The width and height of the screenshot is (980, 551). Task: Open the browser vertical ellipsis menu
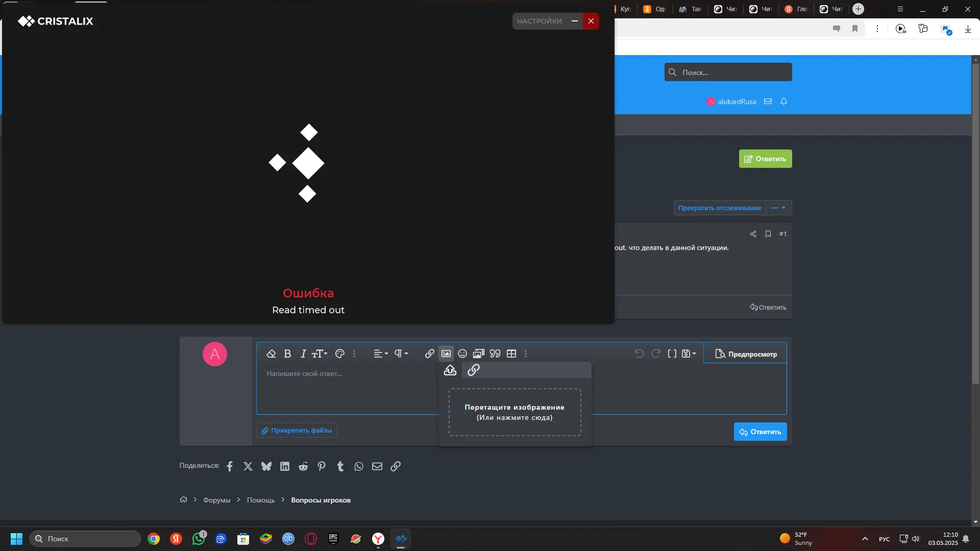877,29
